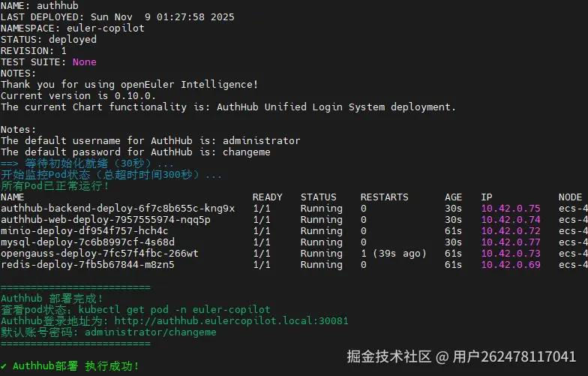Click the RESTARTS column header

coord(384,197)
